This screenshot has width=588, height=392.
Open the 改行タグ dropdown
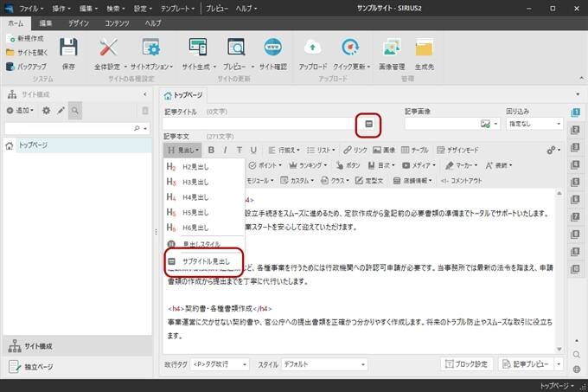220,364
